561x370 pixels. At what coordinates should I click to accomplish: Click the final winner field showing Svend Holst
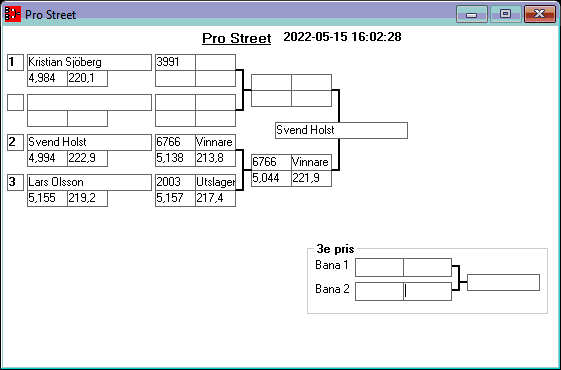[x=341, y=130]
